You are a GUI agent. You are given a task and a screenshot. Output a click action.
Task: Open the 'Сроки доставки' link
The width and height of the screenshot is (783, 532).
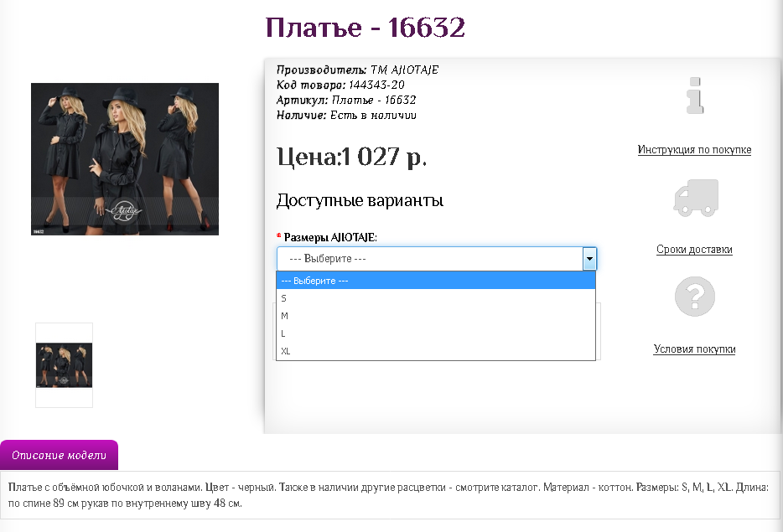click(x=694, y=250)
